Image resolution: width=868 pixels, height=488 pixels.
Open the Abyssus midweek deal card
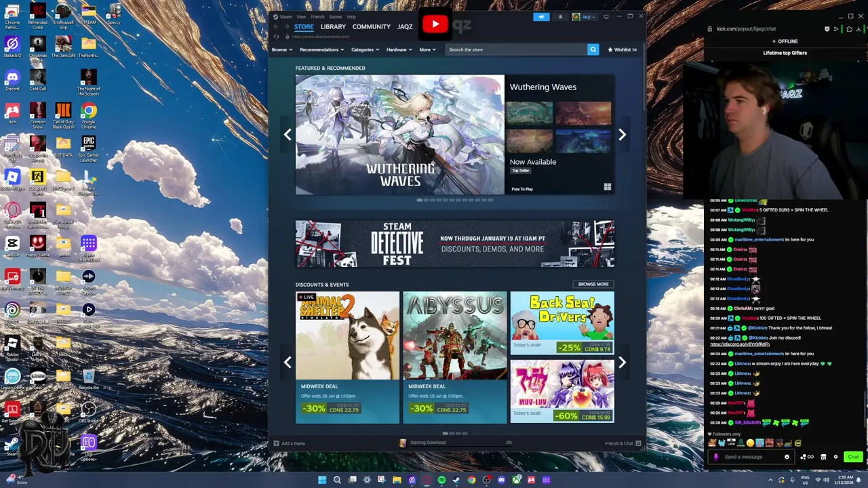pos(455,357)
